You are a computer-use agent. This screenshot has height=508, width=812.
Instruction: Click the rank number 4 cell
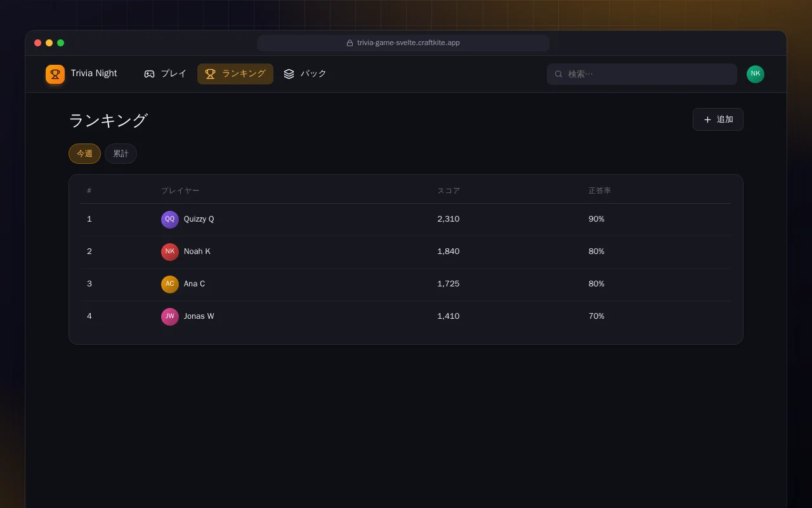point(89,316)
